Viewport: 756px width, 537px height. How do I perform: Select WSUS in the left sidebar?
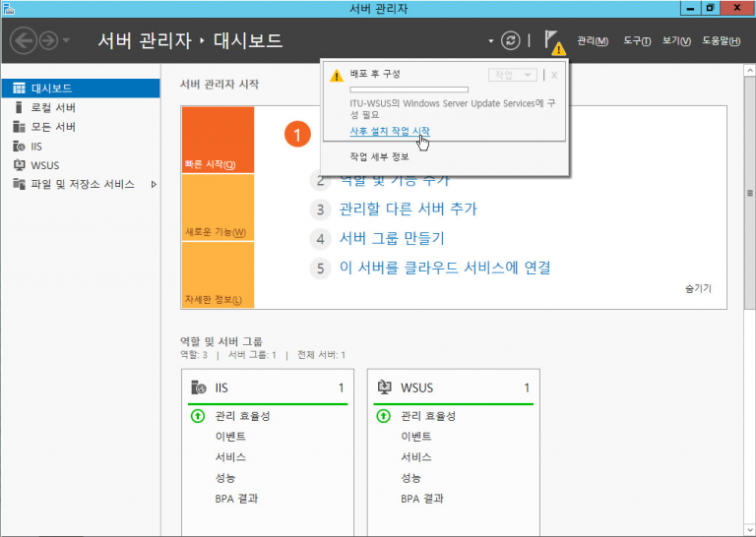coord(44,164)
